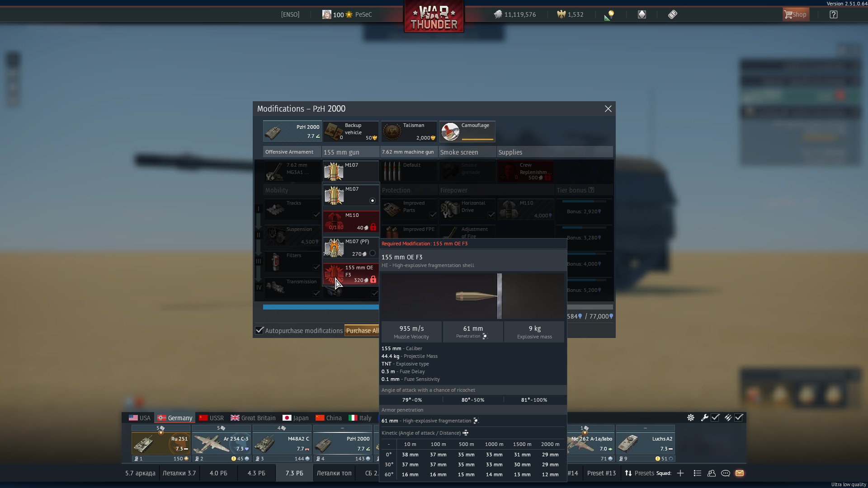This screenshot has height=488, width=868.
Task: Select the M107 shell radio button
Action: click(372, 201)
